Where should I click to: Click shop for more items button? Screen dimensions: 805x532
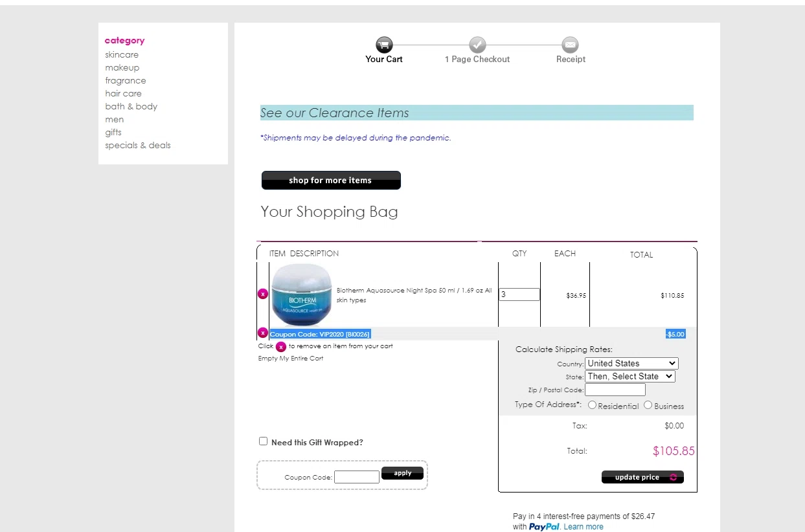point(331,181)
